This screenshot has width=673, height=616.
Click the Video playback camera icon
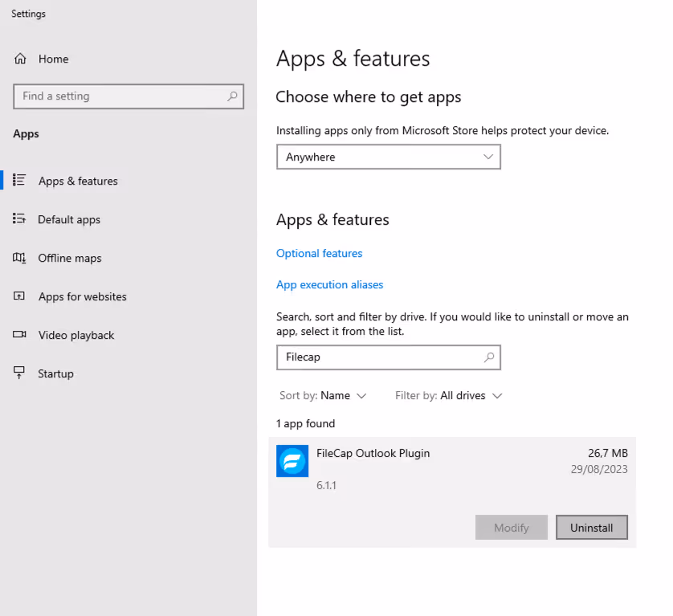19,334
